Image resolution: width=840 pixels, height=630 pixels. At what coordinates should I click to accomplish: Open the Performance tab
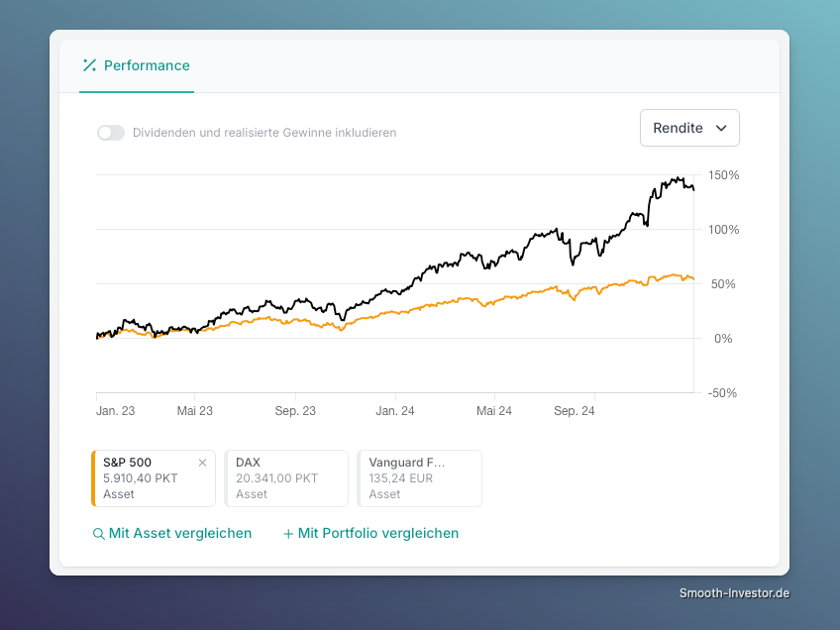click(137, 65)
